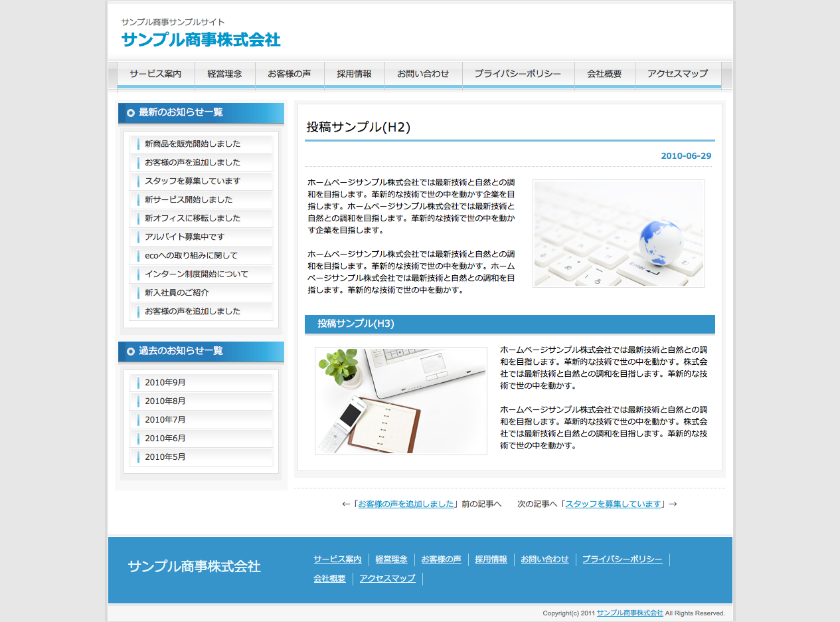Open the 2010年5月 archive link
The height and width of the screenshot is (622, 840).
165,457
